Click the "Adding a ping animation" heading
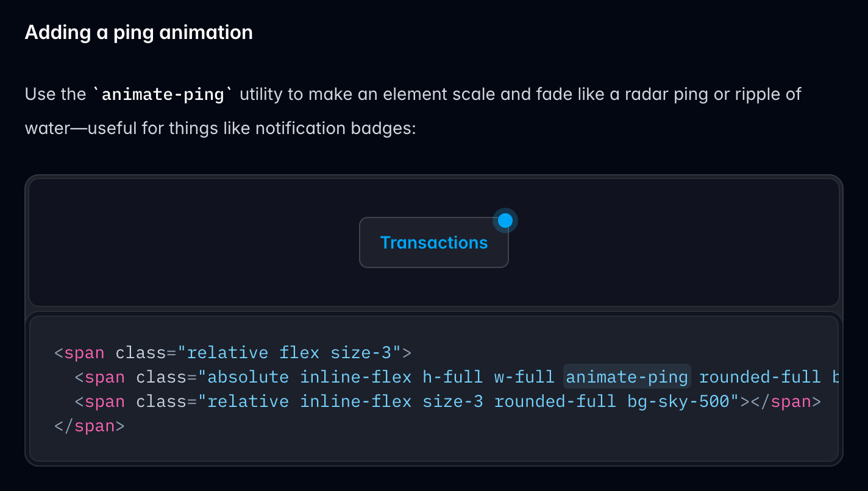This screenshot has width=868, height=491. 138,32
